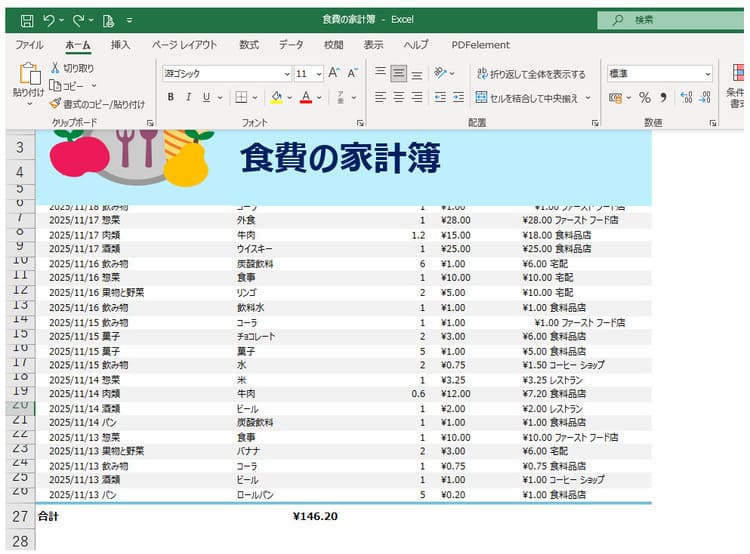The image size is (750, 554).
Task: Toggle Italic formatting
Action: 189,97
